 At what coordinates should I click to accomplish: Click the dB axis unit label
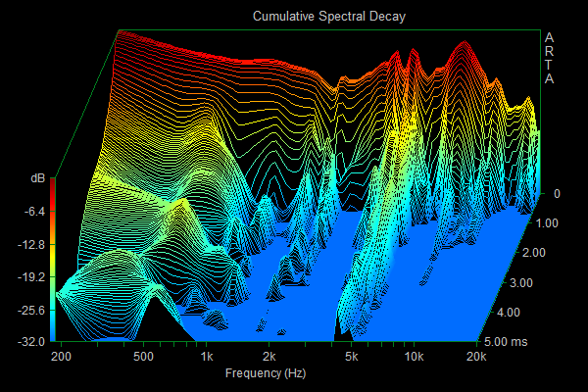[37, 178]
